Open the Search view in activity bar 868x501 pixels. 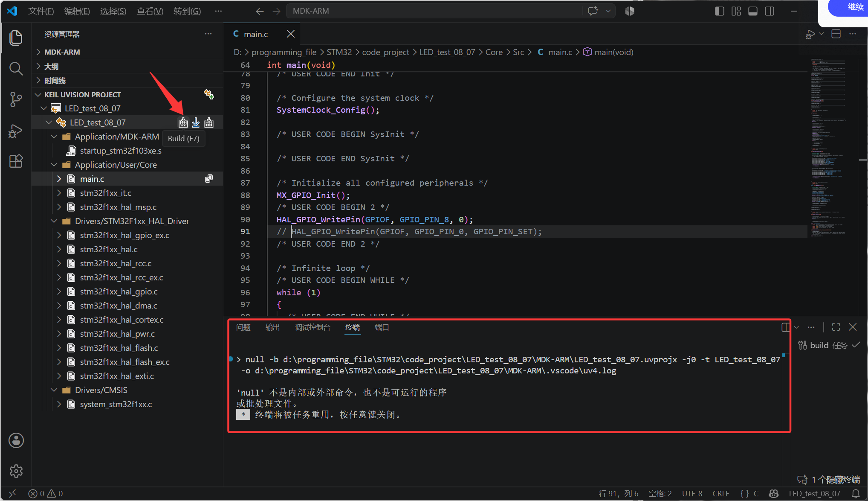[x=16, y=69]
